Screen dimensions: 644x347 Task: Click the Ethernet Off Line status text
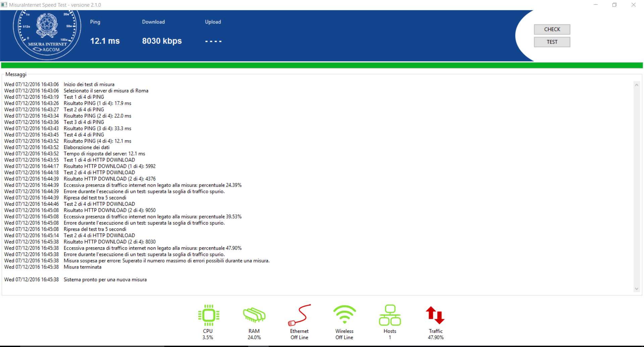[299, 337]
